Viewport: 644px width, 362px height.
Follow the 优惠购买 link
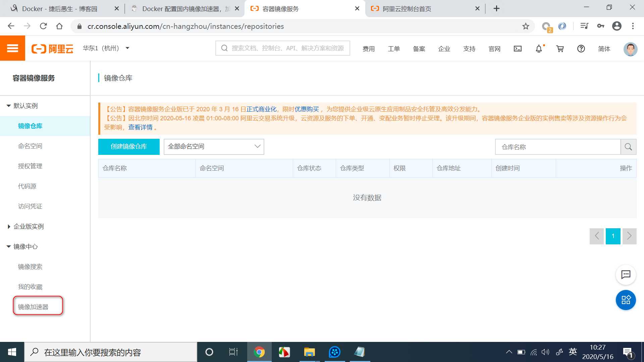[x=307, y=109]
